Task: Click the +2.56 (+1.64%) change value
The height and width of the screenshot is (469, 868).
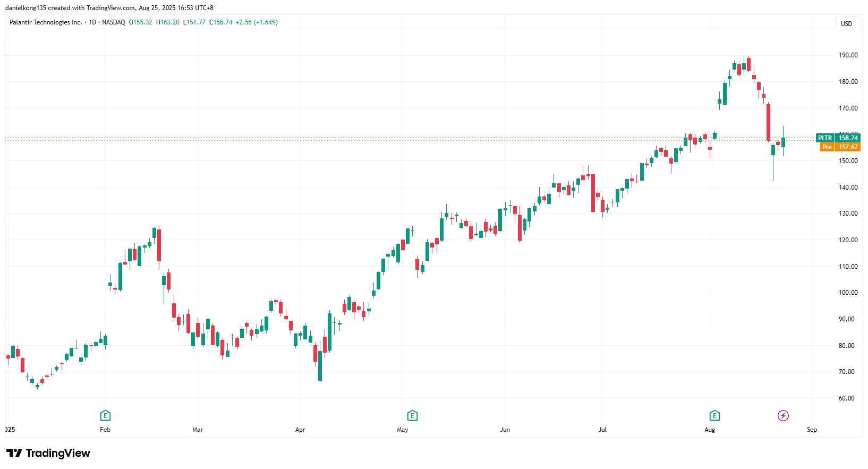Action: (257, 22)
